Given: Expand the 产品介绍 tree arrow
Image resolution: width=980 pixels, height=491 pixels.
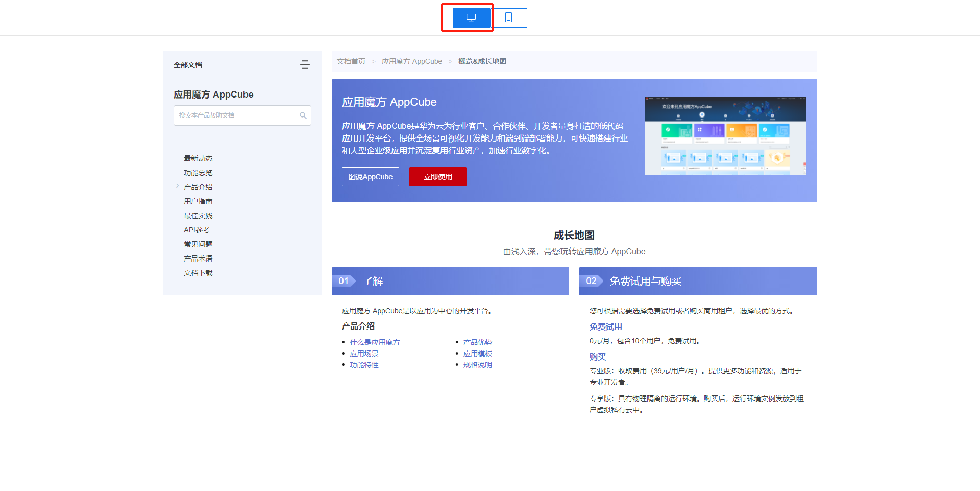Looking at the screenshot, I should click(177, 186).
